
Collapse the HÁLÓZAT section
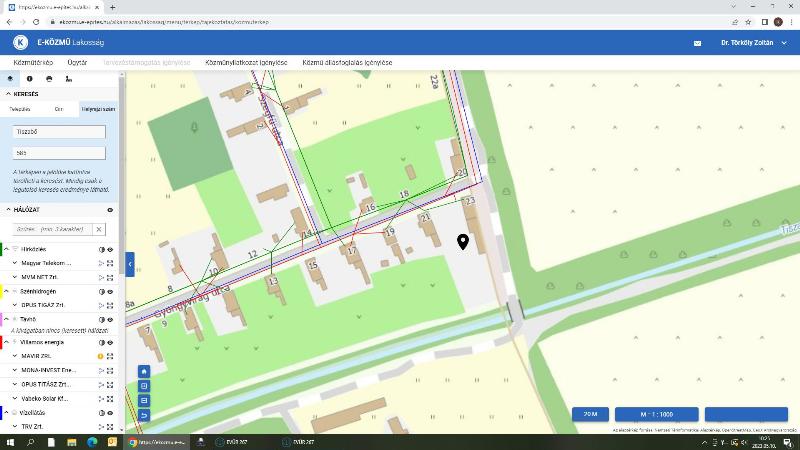click(x=8, y=210)
